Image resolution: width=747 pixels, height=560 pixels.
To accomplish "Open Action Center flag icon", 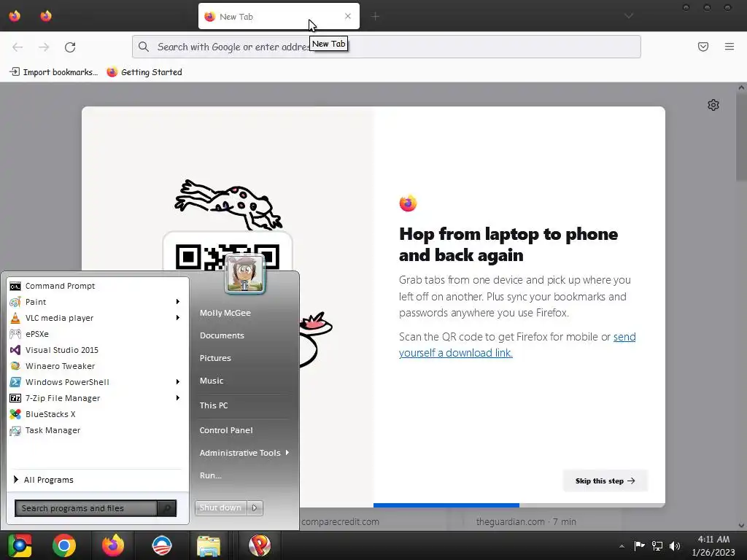I will coord(639,546).
